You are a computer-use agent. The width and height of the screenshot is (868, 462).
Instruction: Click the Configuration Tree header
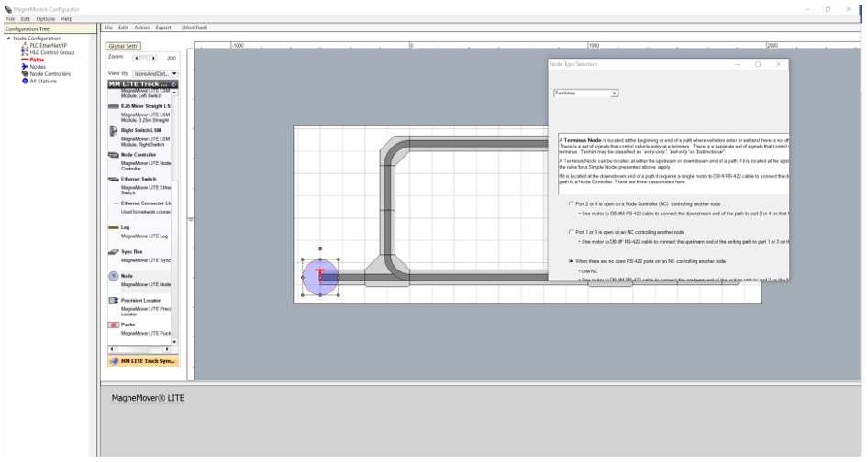coord(49,28)
